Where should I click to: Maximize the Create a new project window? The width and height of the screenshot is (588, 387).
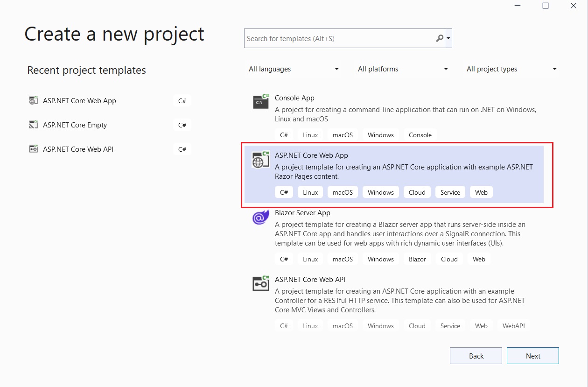545,6
